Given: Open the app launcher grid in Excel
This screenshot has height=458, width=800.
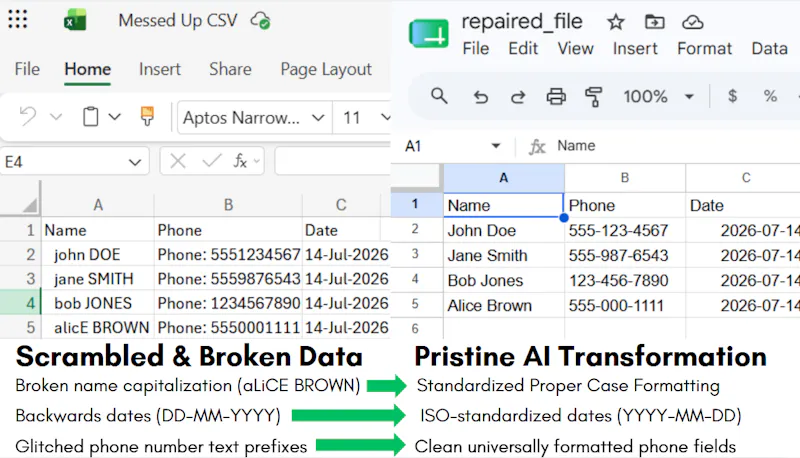Looking at the screenshot, I should click(18, 19).
